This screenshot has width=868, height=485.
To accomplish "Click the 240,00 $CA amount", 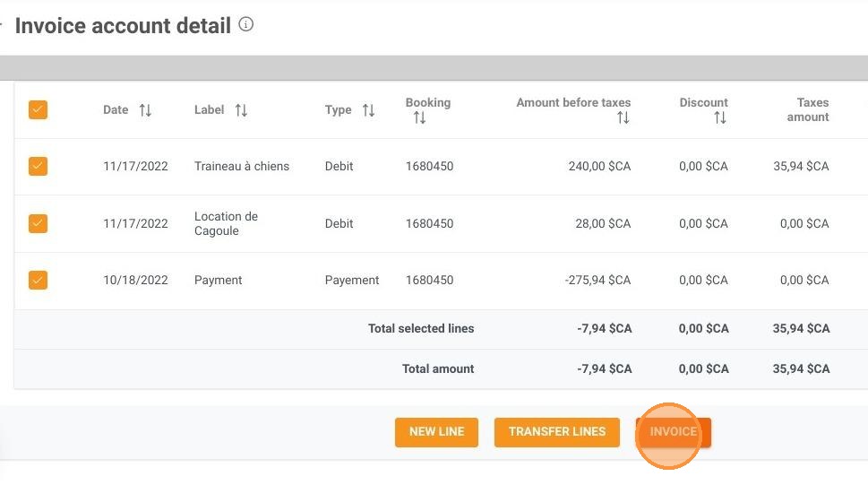I will 599,166.
